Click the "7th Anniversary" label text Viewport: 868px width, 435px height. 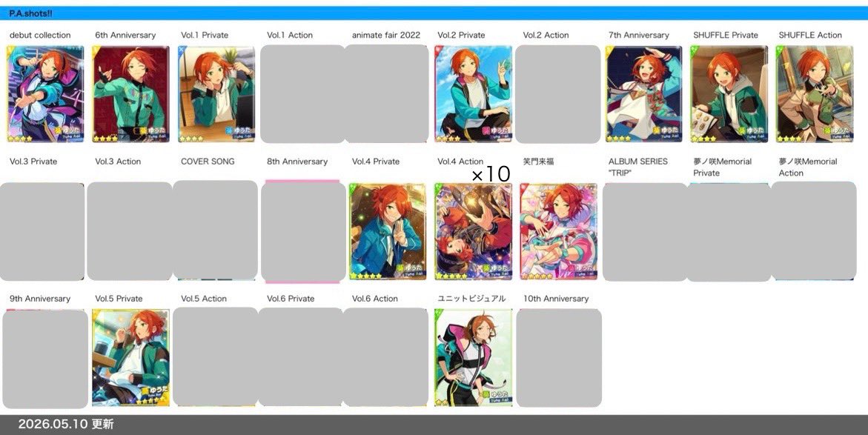639,35
